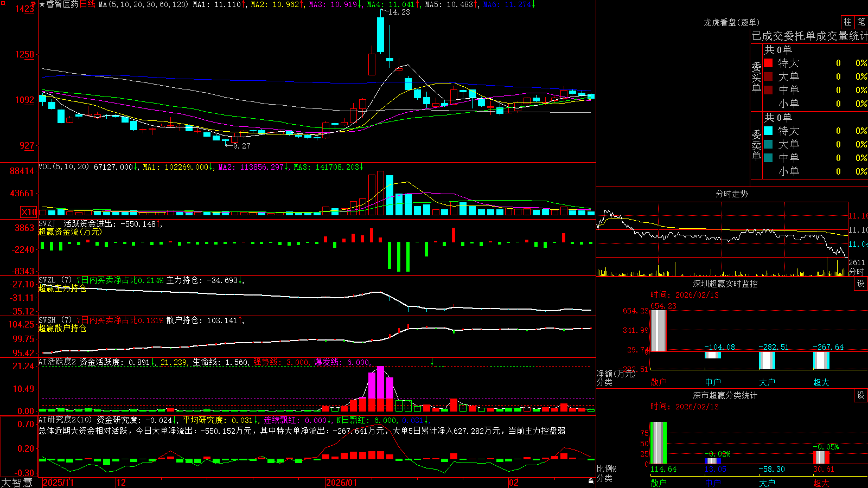Click the 大户 bar showing -282.51
The image size is (868, 488).
(x=767, y=361)
